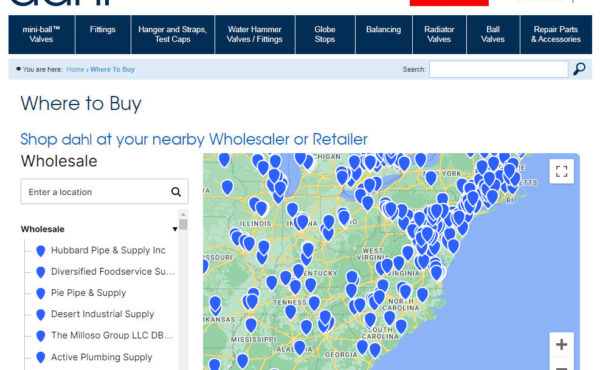Screen dimensions: 600x370
Task: Select the Ball Valves menu
Action: [x=493, y=34]
